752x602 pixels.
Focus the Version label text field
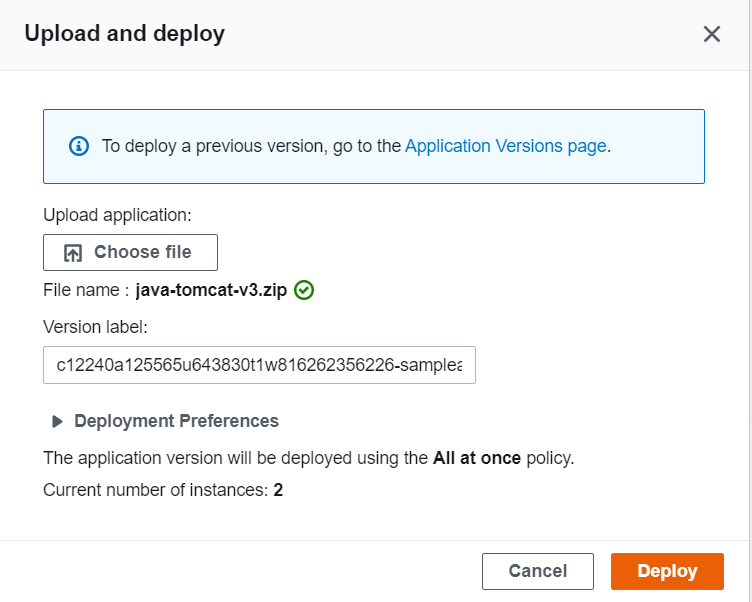[259, 366]
